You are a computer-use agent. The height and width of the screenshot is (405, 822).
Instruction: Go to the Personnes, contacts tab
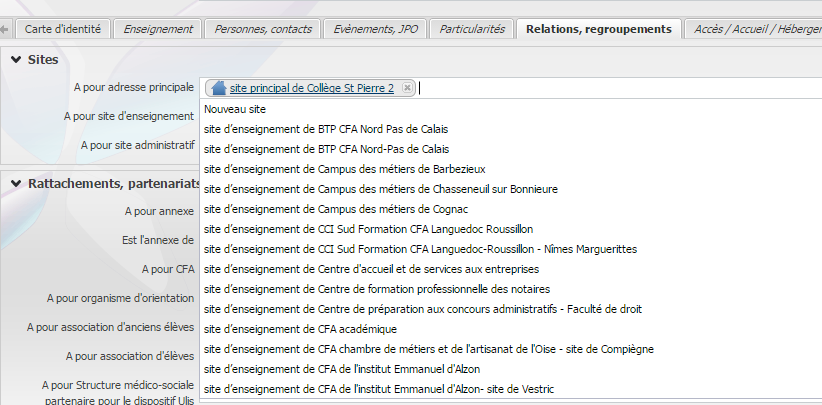point(265,29)
